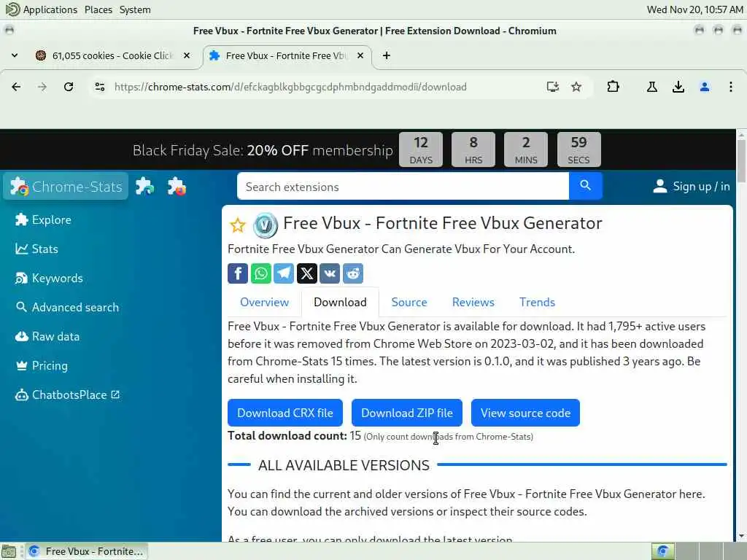This screenshot has height=560, width=747.
Task: Open the Applications menu
Action: point(42,9)
